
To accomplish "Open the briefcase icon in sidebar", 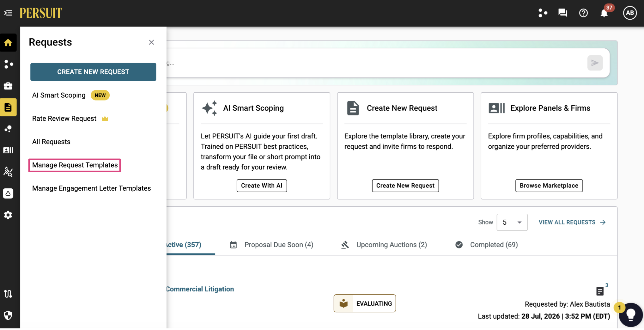I will [8, 86].
